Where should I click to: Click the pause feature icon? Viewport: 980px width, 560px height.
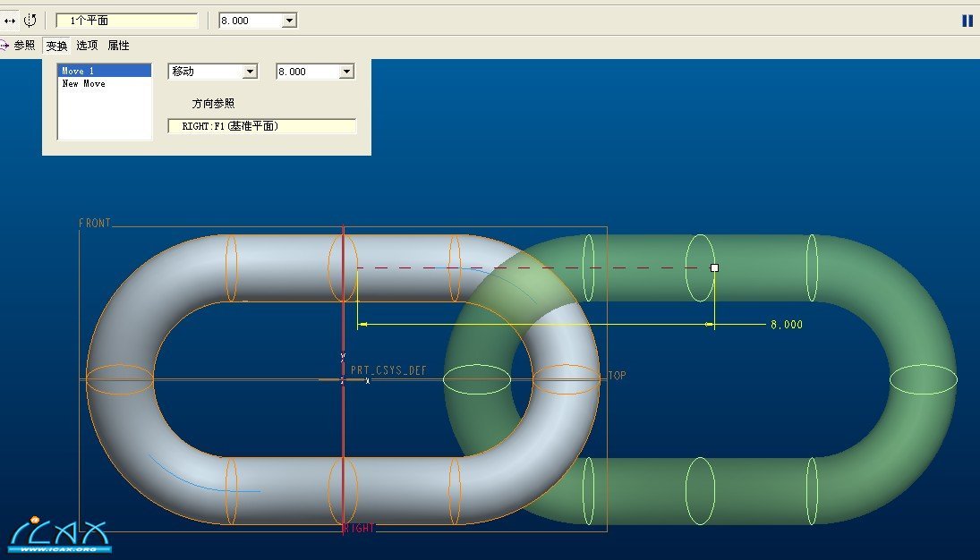[x=967, y=21]
